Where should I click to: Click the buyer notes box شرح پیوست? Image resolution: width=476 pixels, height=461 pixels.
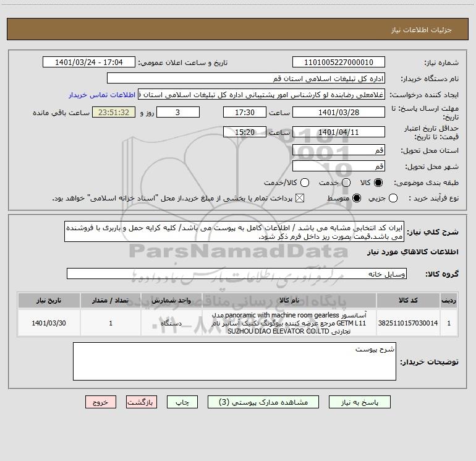tap(234, 361)
